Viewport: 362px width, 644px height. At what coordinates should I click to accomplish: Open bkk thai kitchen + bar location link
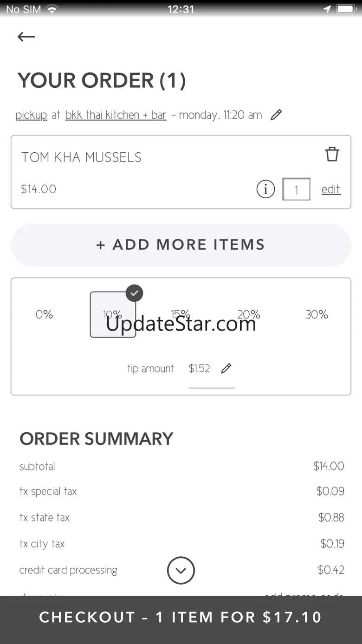coord(116,115)
